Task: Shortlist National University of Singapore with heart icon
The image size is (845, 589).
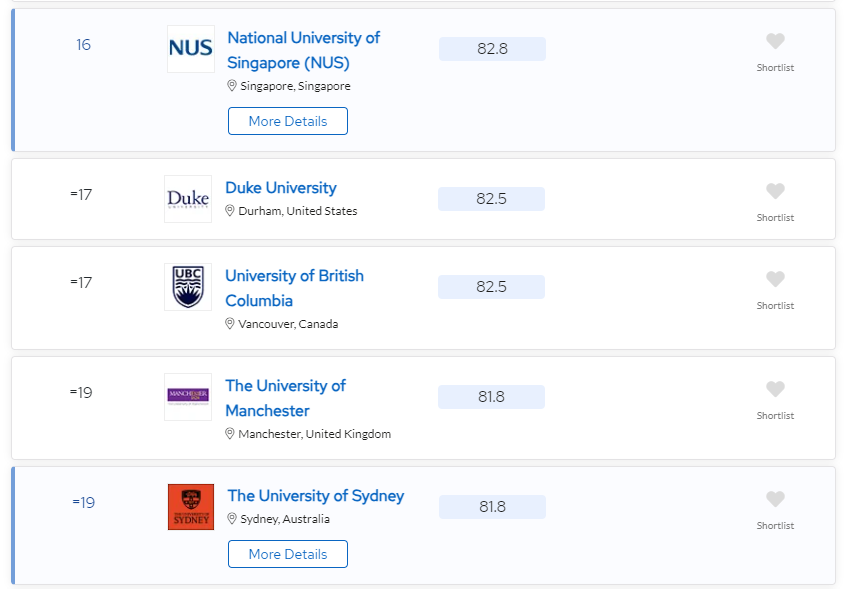Action: (775, 41)
